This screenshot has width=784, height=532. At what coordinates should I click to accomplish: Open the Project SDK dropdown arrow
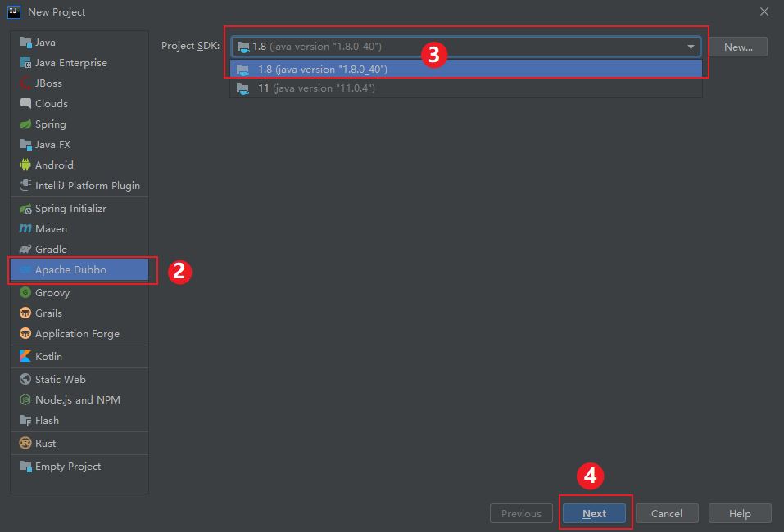[x=691, y=47]
